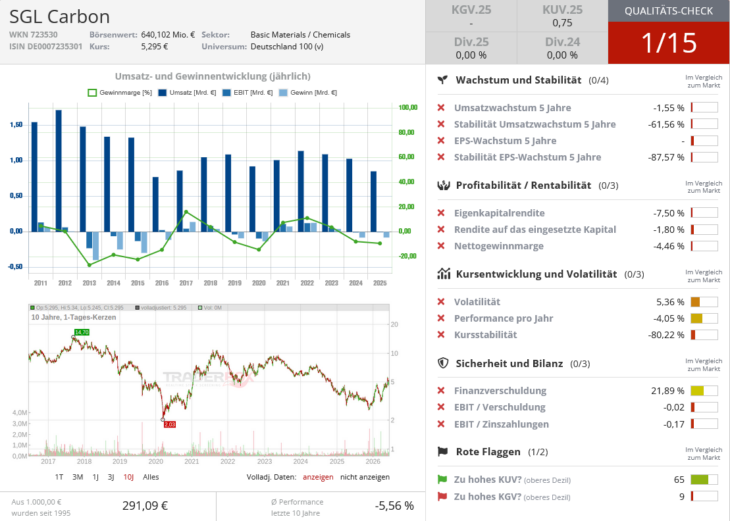This screenshot has width=730, height=521.
Task: Switch price chart to 1T range
Action: (59, 477)
